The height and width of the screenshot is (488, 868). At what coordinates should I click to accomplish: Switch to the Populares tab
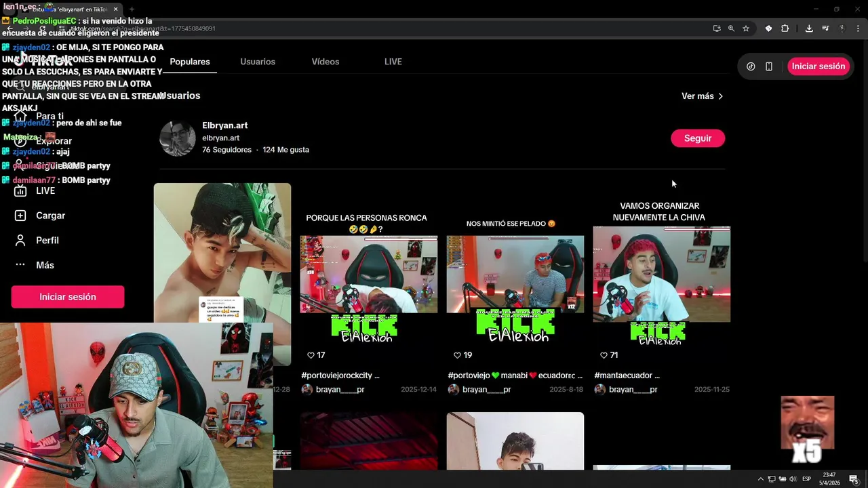(x=190, y=62)
